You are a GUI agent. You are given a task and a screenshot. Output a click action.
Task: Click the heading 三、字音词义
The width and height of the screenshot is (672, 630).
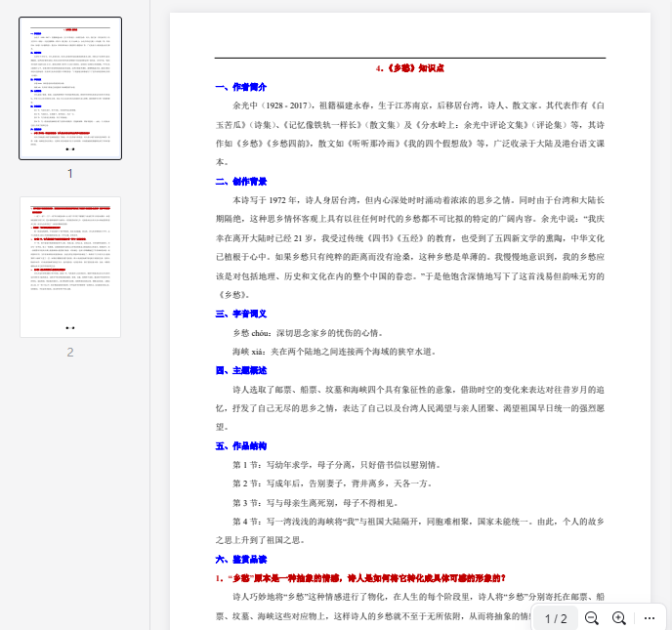coord(241,314)
